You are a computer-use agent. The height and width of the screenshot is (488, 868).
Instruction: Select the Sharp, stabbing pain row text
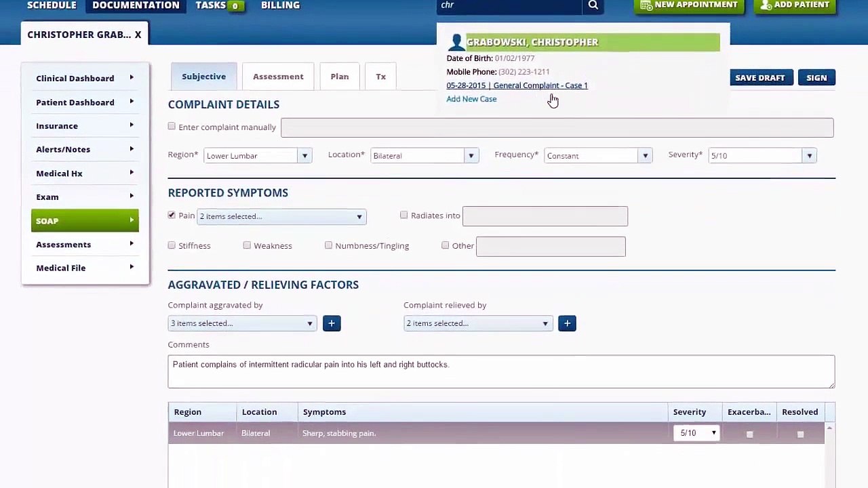click(x=339, y=433)
